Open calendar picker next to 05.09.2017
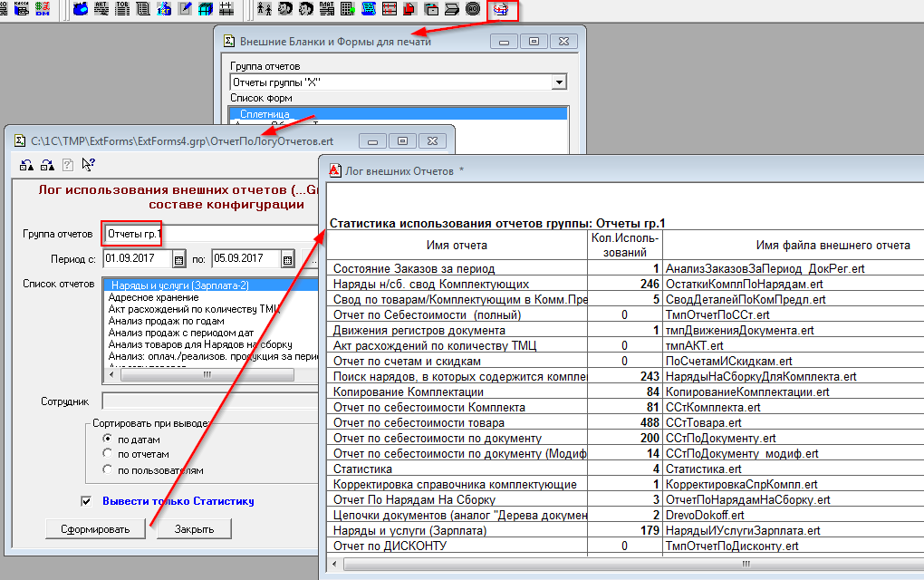Screen dimensions: 924x580 [287, 259]
